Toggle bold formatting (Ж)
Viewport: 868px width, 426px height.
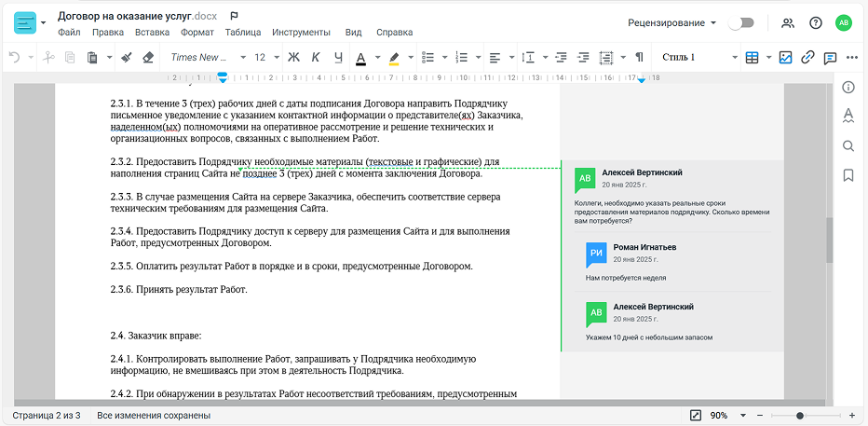pos(293,58)
